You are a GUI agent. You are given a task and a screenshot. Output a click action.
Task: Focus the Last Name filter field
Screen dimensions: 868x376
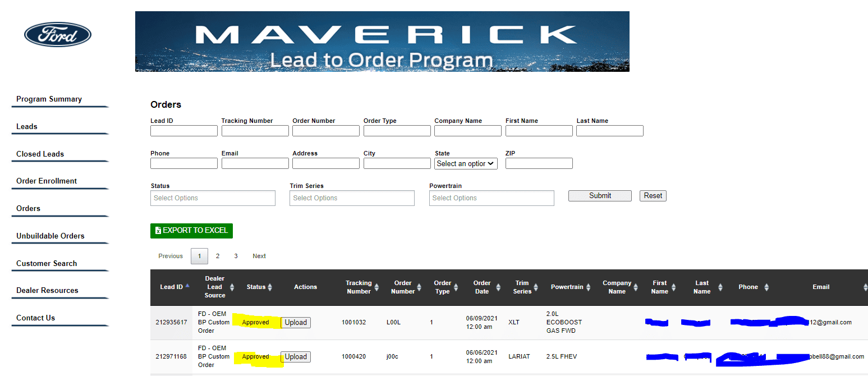(x=610, y=131)
